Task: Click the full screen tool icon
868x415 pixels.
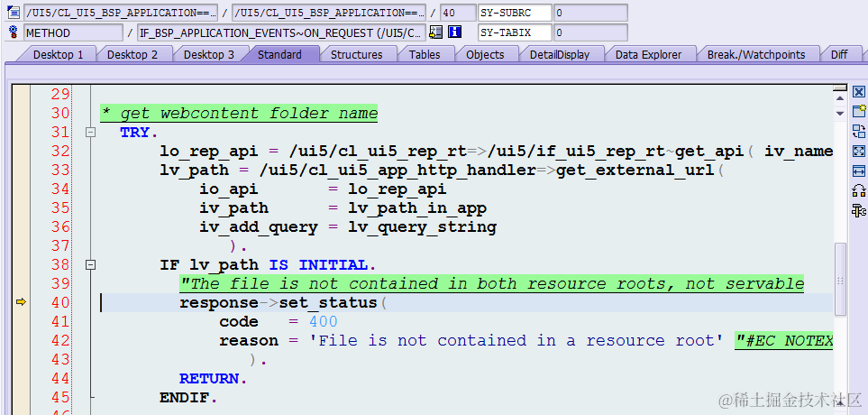Action: pos(859,152)
